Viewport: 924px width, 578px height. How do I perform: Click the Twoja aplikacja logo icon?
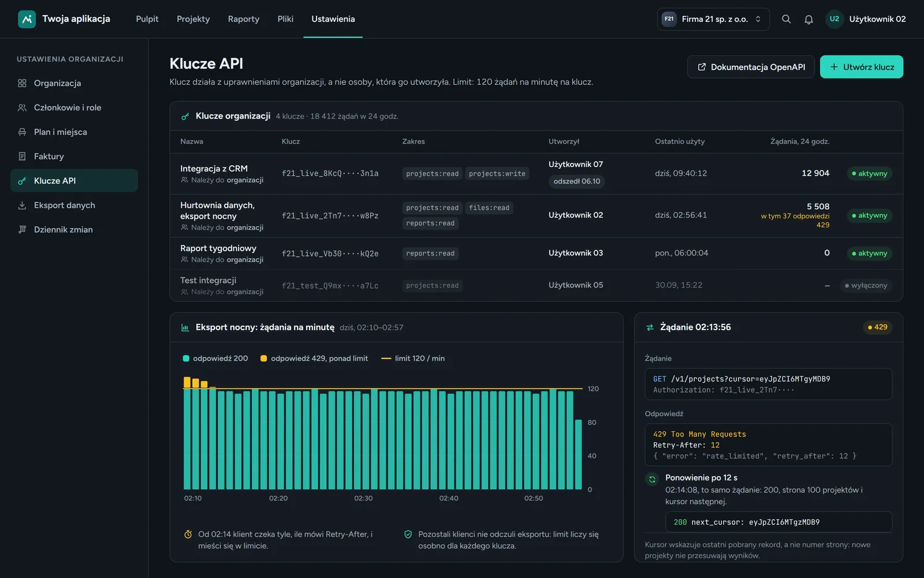[27, 19]
